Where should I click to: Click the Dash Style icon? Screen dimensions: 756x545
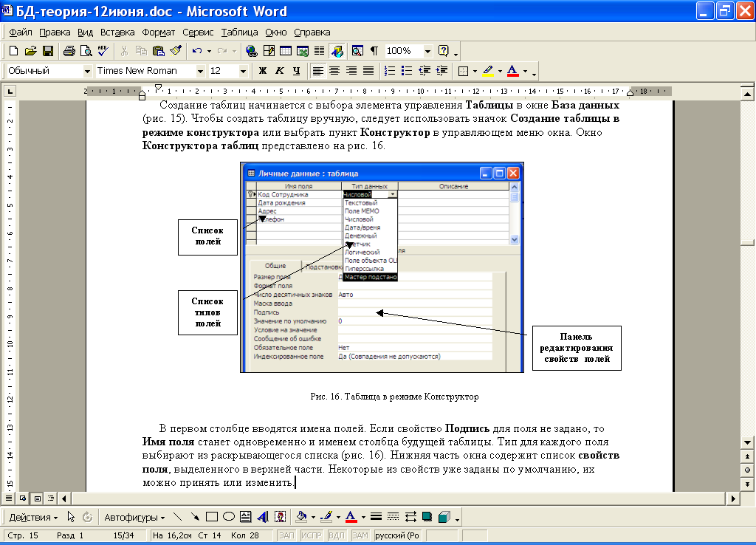(x=394, y=517)
